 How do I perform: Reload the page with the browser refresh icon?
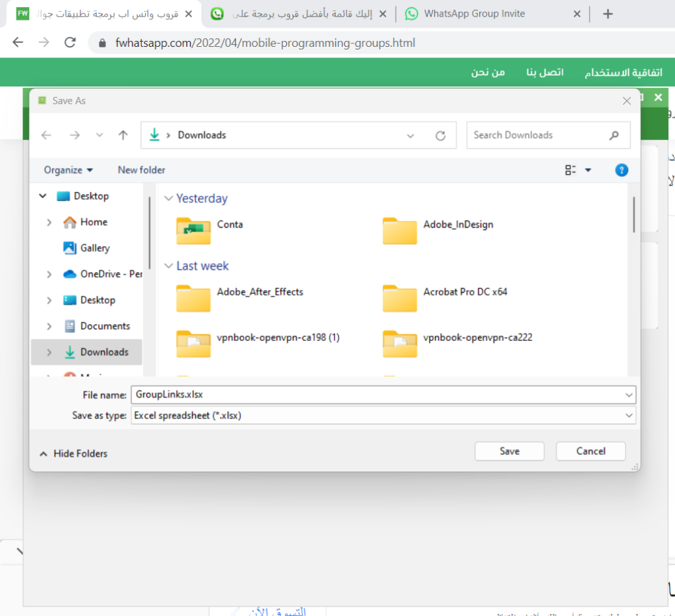point(70,42)
